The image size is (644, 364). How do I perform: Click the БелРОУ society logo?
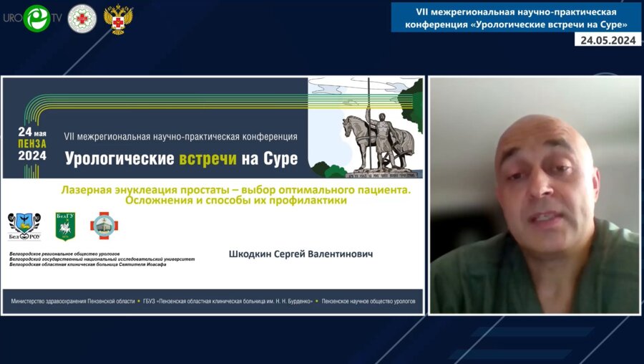[24, 226]
